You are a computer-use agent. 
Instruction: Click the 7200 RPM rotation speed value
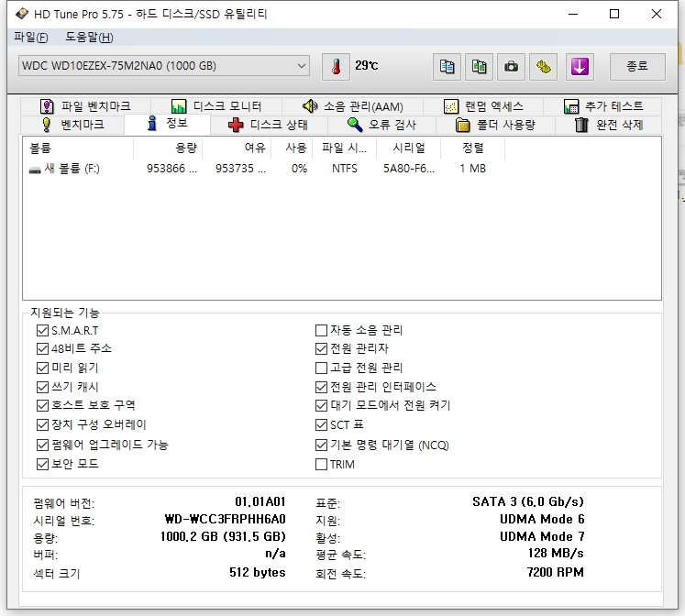556,572
